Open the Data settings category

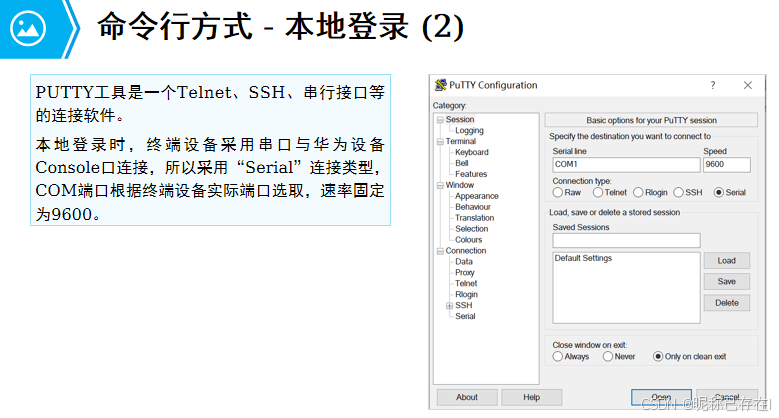coord(464,261)
